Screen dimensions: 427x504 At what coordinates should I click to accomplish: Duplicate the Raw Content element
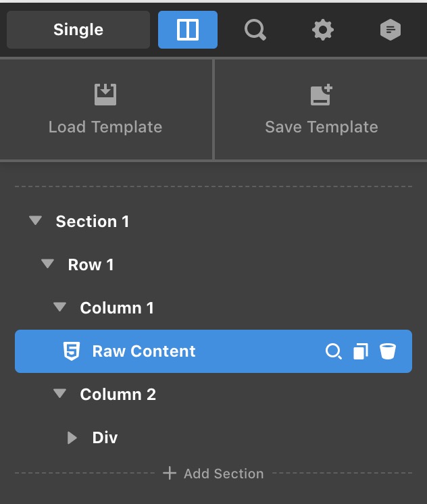[361, 351]
